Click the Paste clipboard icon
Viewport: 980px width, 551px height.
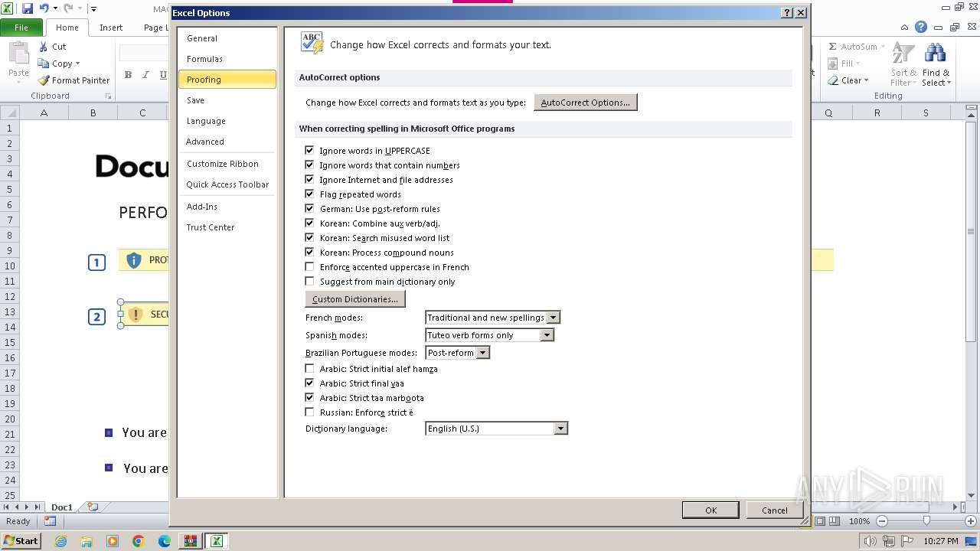point(18,54)
